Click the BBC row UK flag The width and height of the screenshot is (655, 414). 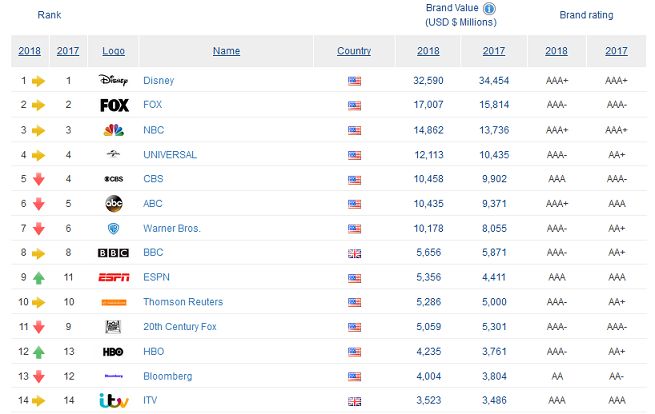point(354,253)
